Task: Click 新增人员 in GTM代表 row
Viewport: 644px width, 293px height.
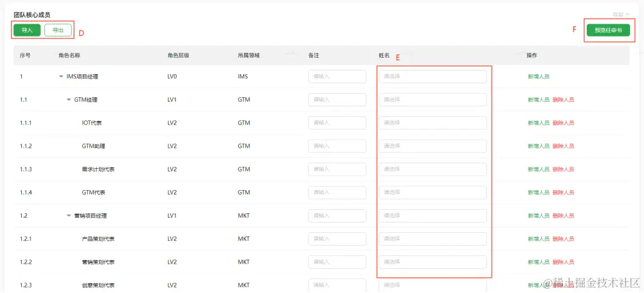Action: pyautogui.click(x=539, y=193)
